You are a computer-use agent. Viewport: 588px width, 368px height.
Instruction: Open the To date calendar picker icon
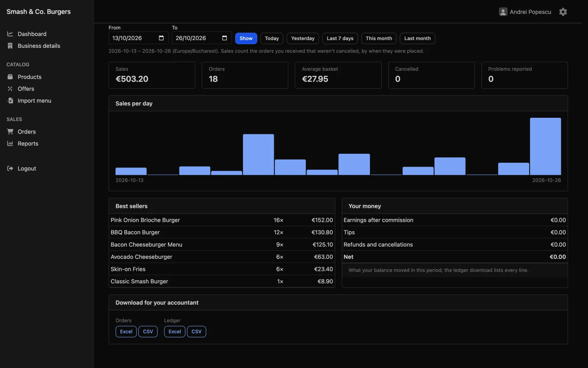(x=225, y=38)
